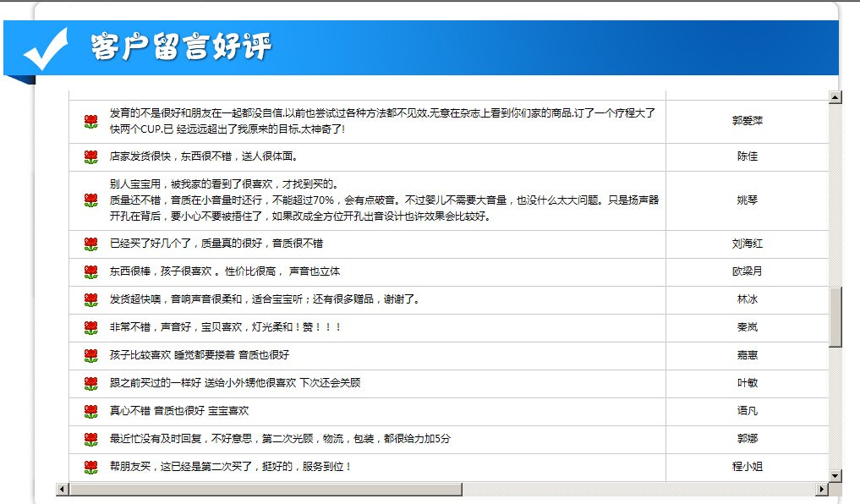Select the flower icon for 刘海红's review
The image size is (860, 504).
coord(91,244)
